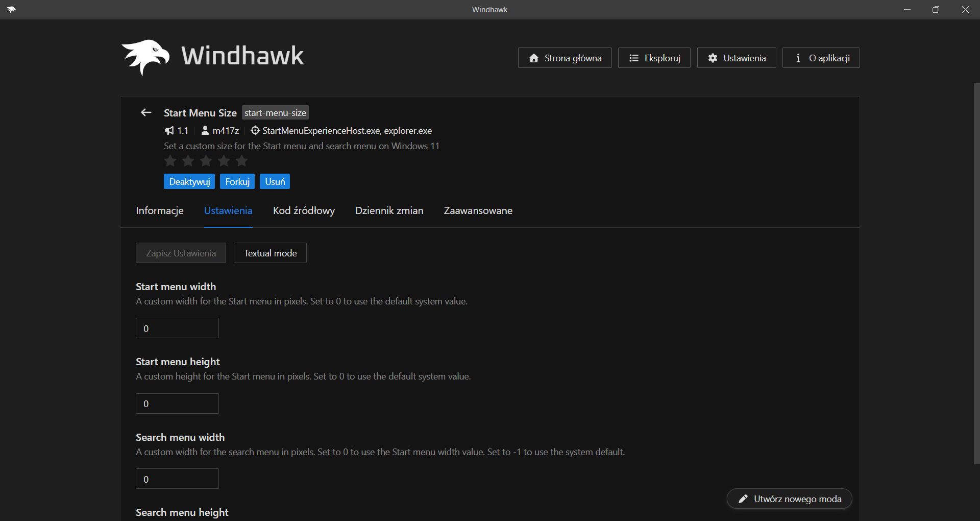Click the StartMenuExperienceHost.exe, explorer.exe process text

coord(347,131)
